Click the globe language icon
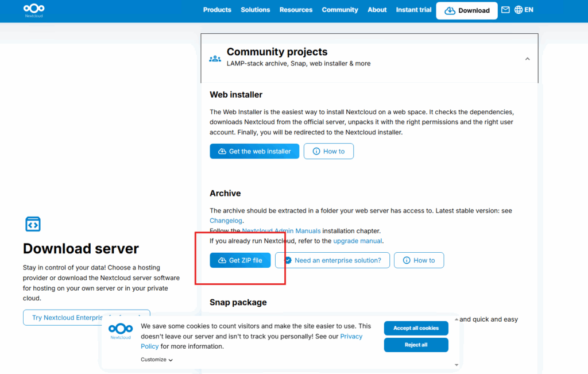 519,10
